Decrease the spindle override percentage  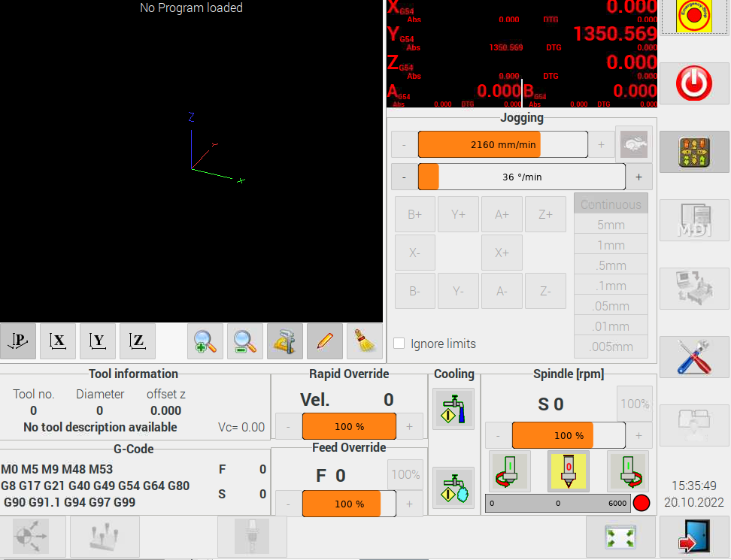(x=498, y=435)
